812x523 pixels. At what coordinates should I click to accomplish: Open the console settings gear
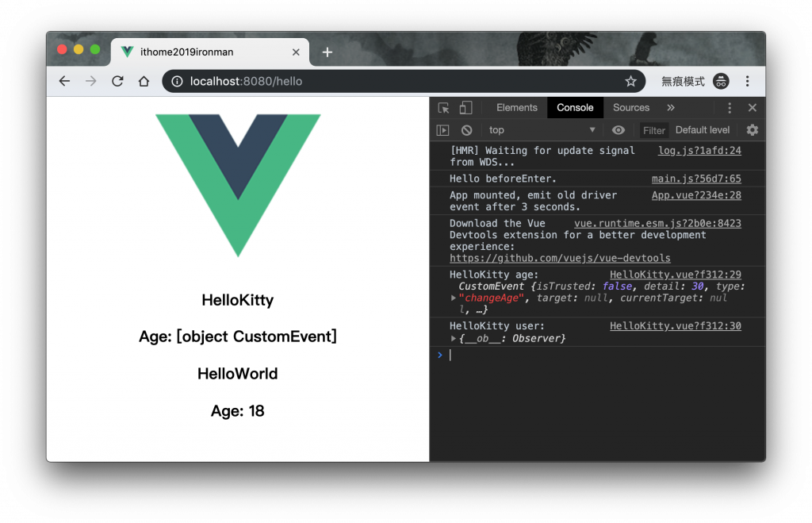click(752, 130)
